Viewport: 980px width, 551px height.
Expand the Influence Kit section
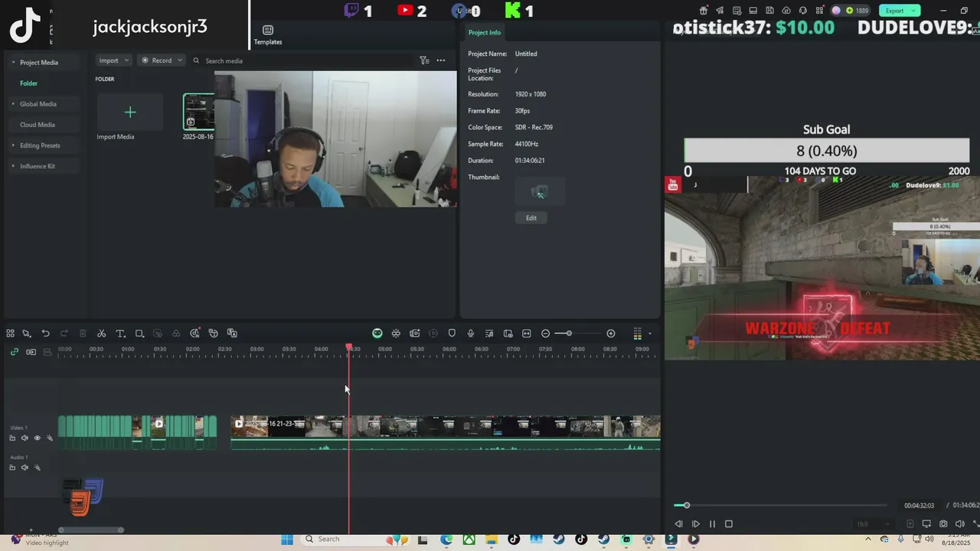point(13,166)
